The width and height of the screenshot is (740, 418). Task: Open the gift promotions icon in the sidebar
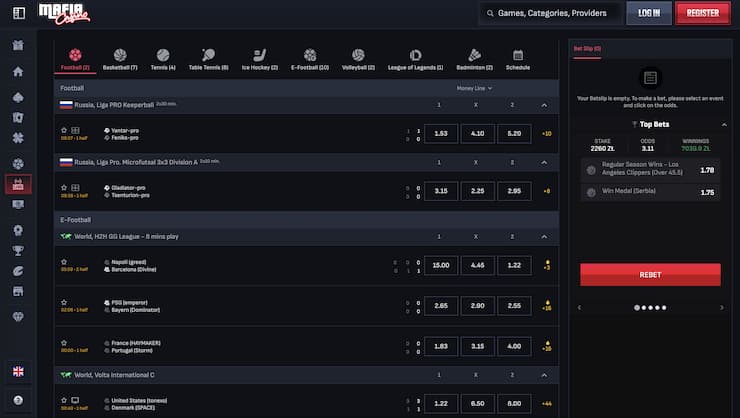[x=18, y=45]
